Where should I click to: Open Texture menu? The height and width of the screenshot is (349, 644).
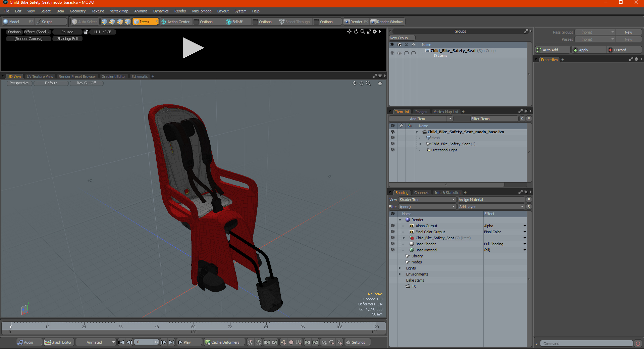pos(98,11)
